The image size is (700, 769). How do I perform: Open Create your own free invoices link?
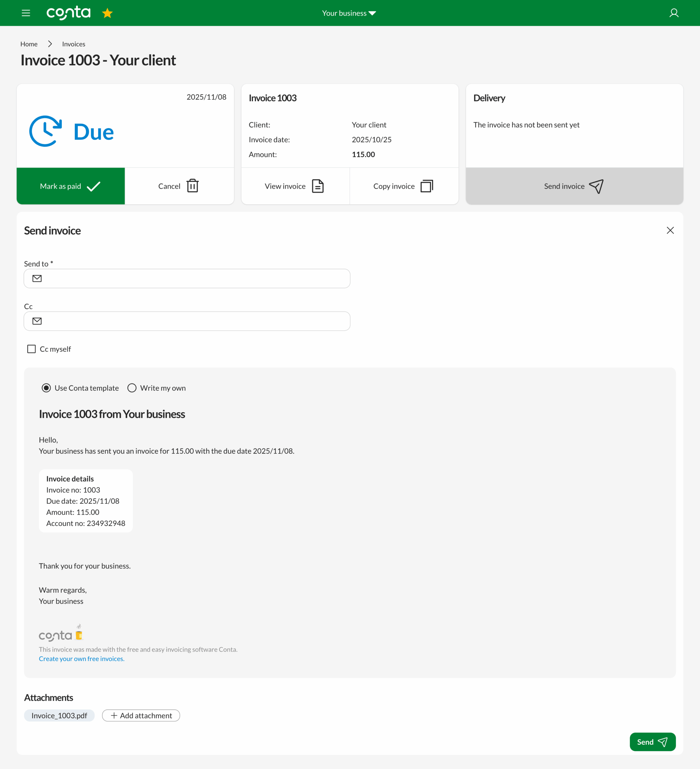[x=82, y=659]
